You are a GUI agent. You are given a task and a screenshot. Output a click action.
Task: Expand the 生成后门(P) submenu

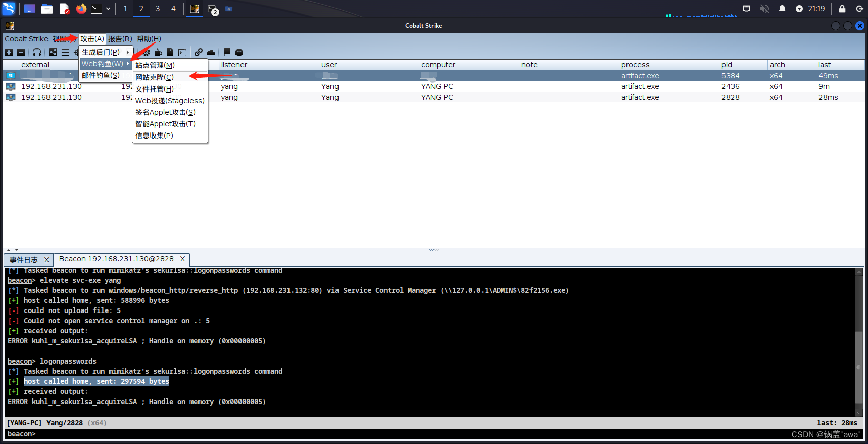pos(106,52)
